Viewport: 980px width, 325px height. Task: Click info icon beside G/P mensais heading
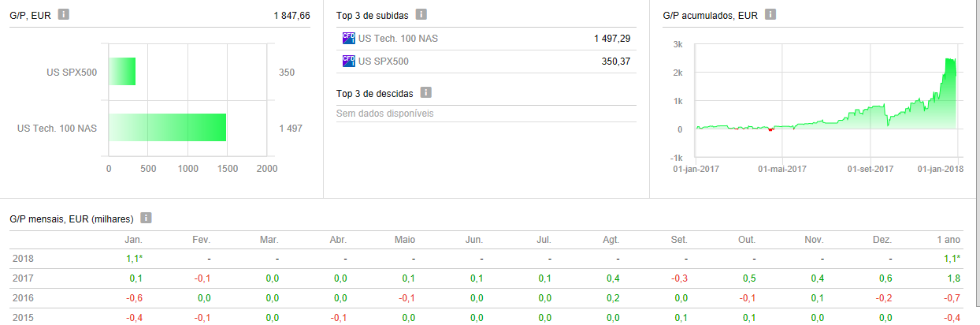tap(146, 218)
